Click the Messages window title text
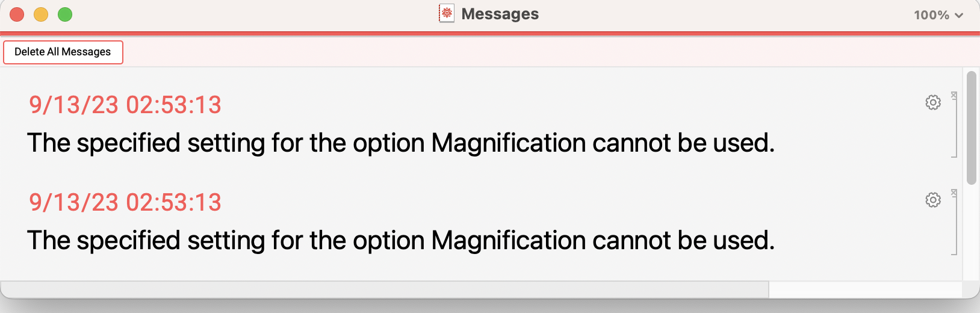 point(500,14)
